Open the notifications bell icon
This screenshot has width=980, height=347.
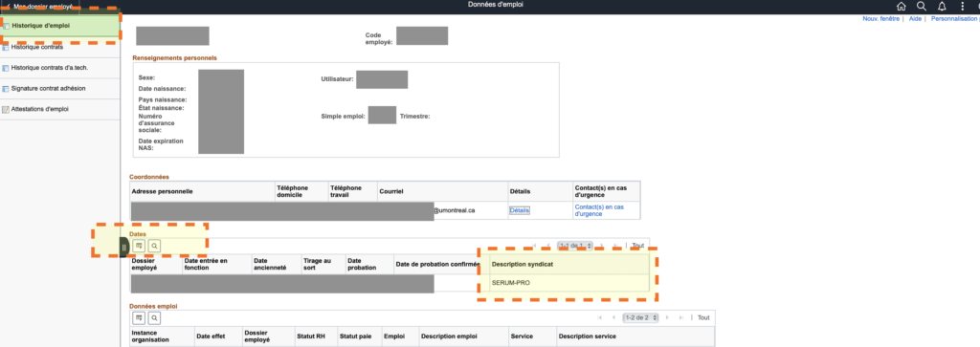[x=942, y=7]
